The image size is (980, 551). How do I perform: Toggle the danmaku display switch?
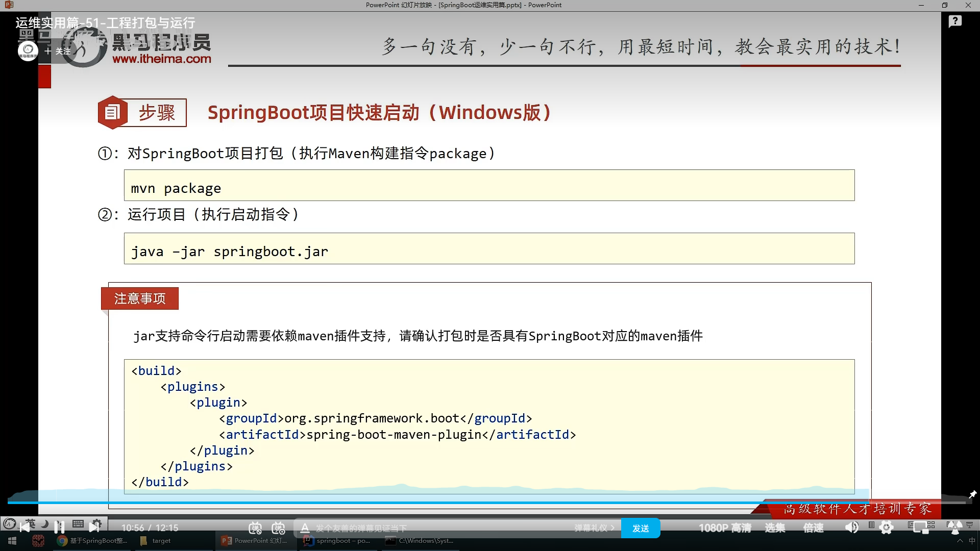pyautogui.click(x=255, y=528)
